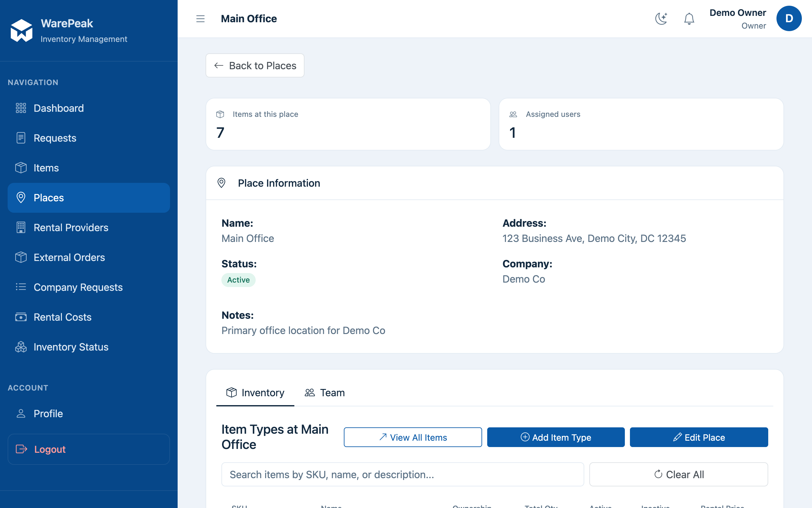Click the arrow icon on View All Items
This screenshot has height=508, width=812.
click(x=383, y=437)
